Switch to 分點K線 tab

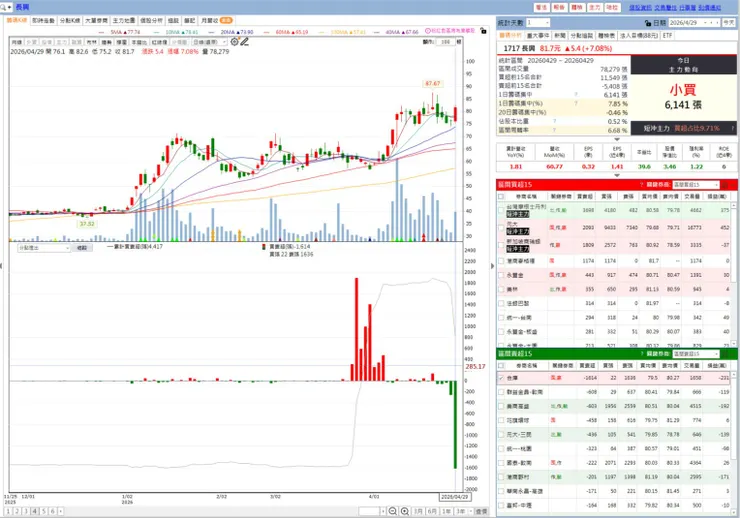coord(70,20)
